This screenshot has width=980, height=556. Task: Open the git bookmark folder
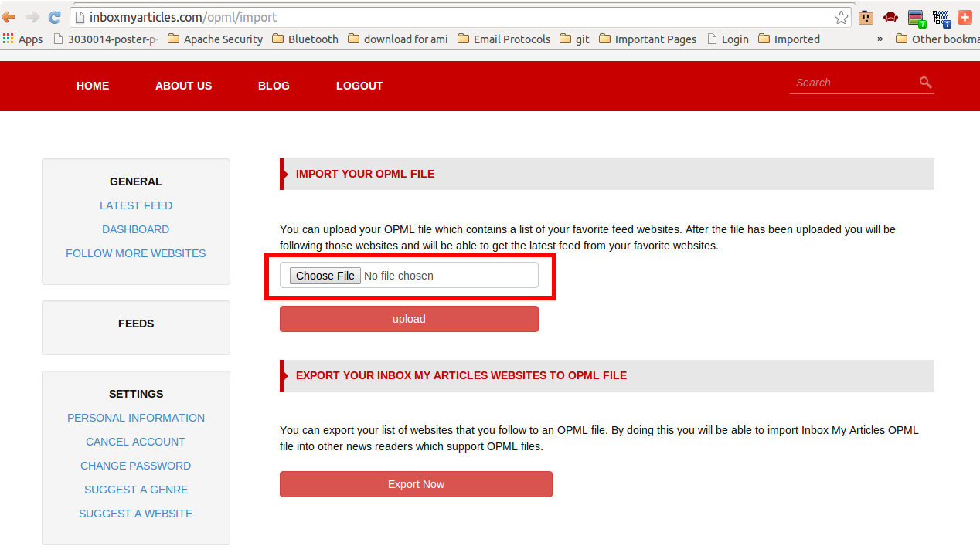point(574,39)
